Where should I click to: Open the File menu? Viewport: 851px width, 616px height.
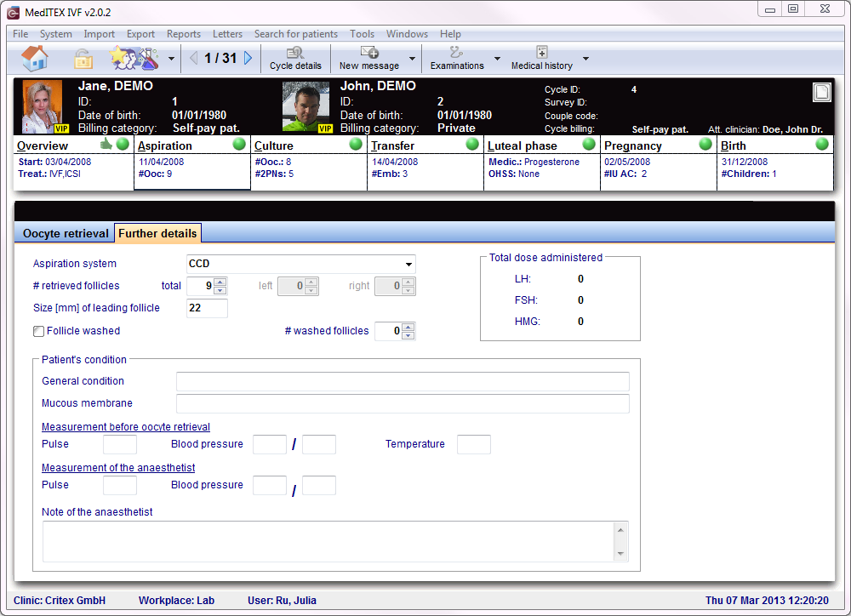click(x=20, y=34)
